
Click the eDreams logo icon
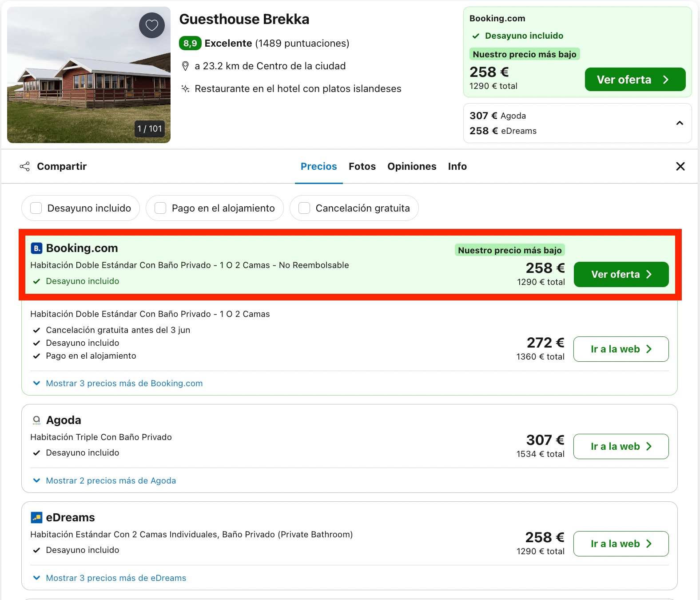tap(36, 517)
